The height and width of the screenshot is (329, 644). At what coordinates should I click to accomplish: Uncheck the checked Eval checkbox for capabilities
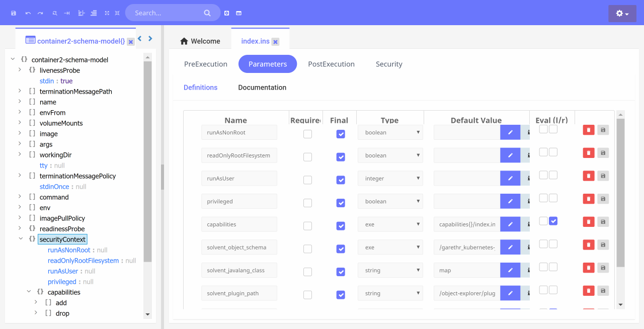(x=553, y=221)
